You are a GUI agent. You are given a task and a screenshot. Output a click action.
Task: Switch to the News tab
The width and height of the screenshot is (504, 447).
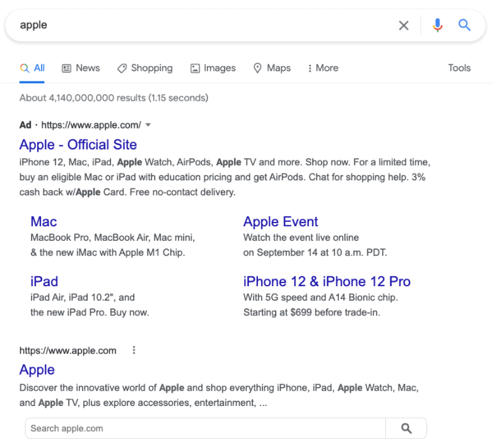coord(81,68)
